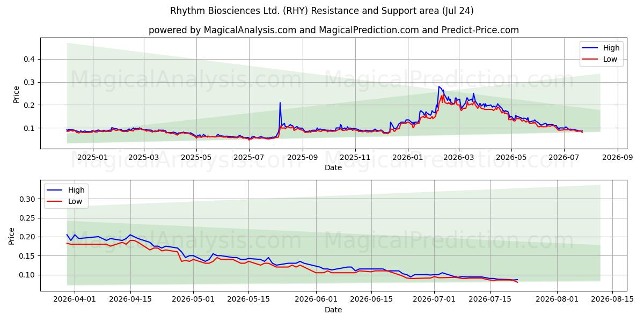The height and width of the screenshot is (322, 644).
Task: Click the '2026-09' tick label on the top chart
Action: pyautogui.click(x=617, y=158)
